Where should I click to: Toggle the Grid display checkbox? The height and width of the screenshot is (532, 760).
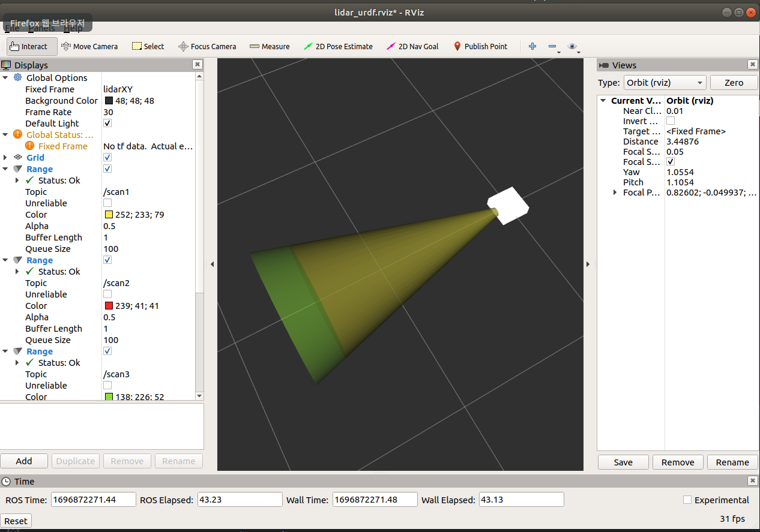point(107,157)
